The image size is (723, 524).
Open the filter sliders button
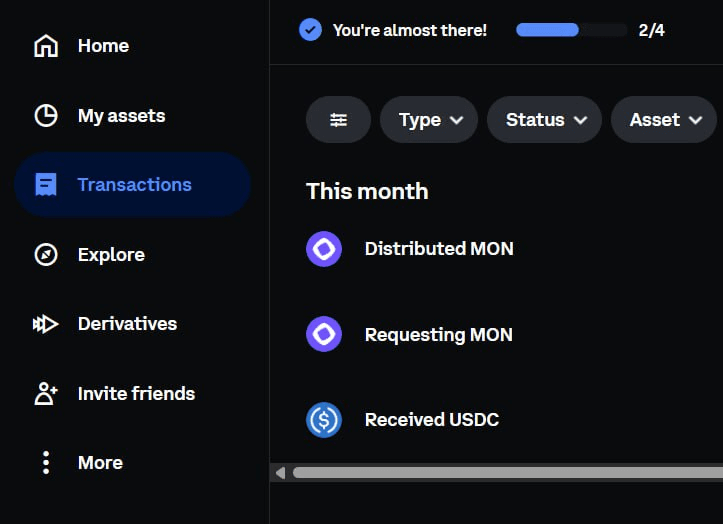click(x=339, y=120)
